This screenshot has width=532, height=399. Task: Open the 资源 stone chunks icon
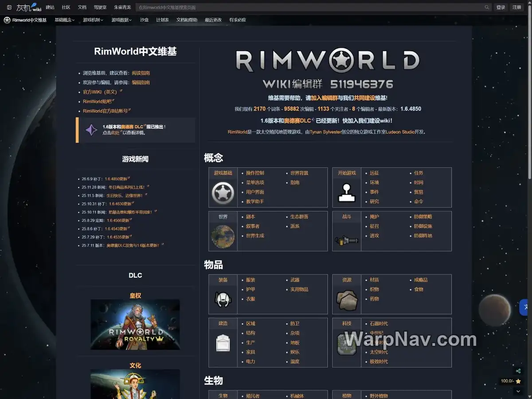point(347,300)
